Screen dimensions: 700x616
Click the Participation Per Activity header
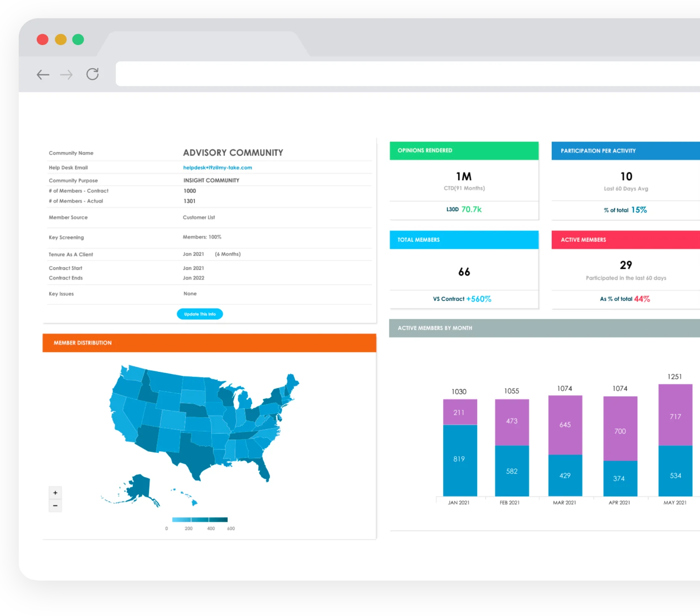pyautogui.click(x=626, y=151)
